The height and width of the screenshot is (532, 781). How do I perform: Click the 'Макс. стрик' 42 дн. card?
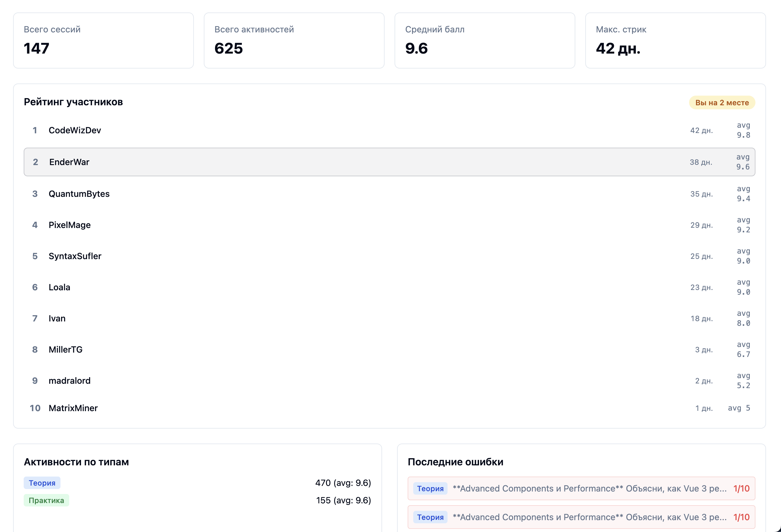tap(675, 40)
